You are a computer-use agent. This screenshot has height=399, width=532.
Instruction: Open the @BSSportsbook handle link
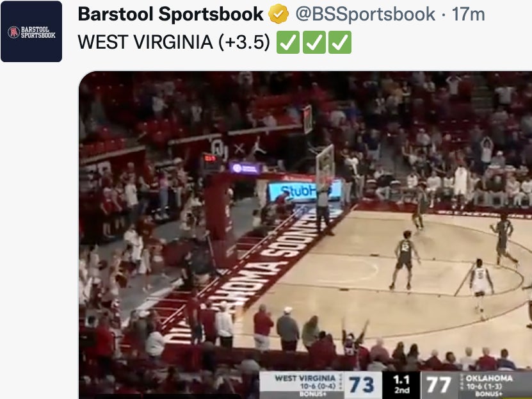coord(366,14)
